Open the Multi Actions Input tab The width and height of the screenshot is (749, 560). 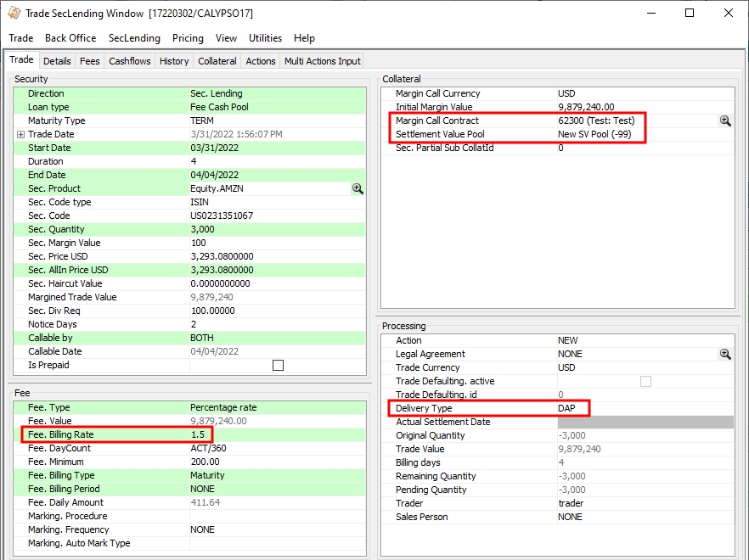[323, 61]
